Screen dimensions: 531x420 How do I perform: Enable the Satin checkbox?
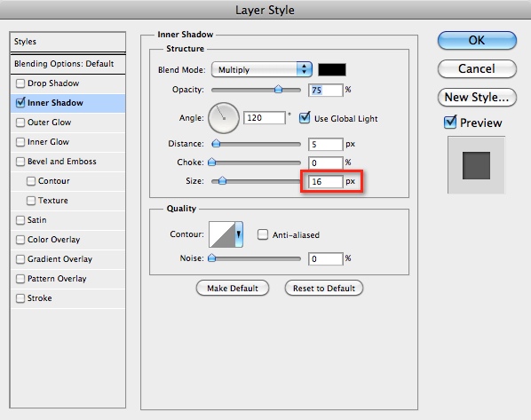tap(20, 220)
